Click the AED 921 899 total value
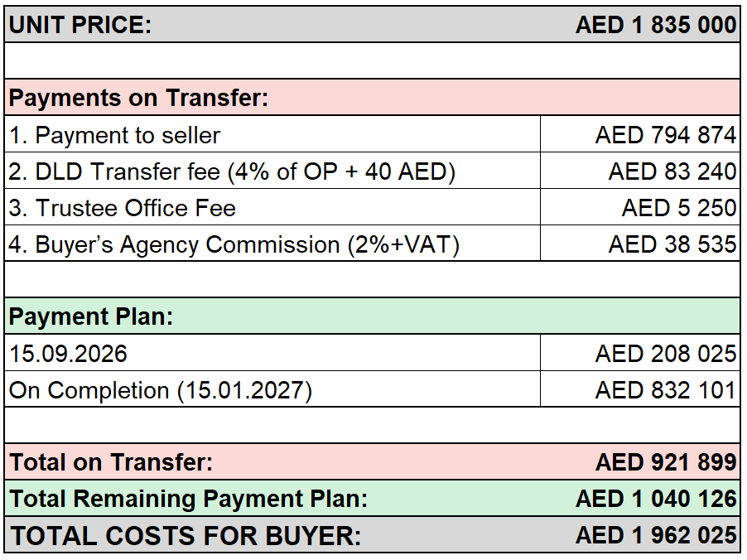The image size is (747, 560). [666, 462]
